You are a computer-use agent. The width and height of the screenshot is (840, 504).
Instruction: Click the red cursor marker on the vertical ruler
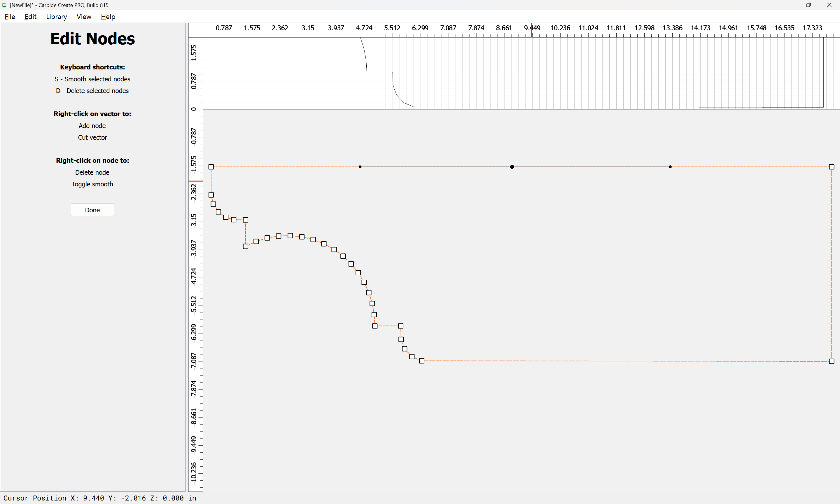click(x=196, y=181)
